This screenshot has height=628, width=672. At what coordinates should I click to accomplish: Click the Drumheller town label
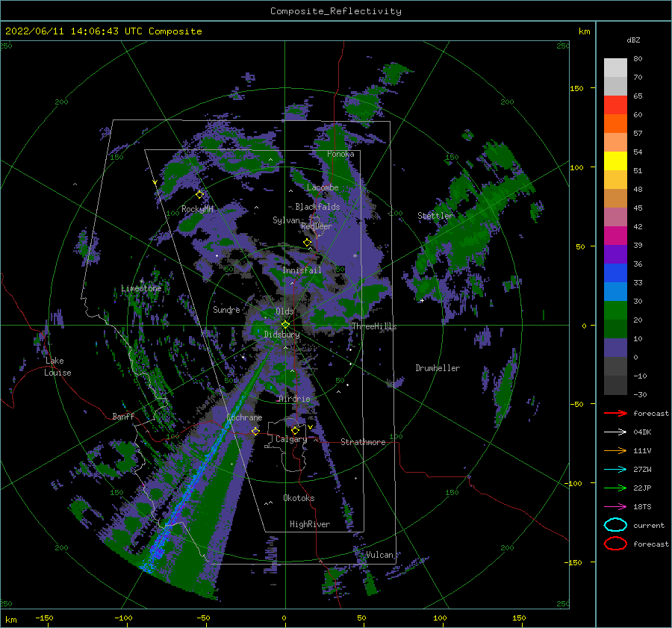coord(438,368)
